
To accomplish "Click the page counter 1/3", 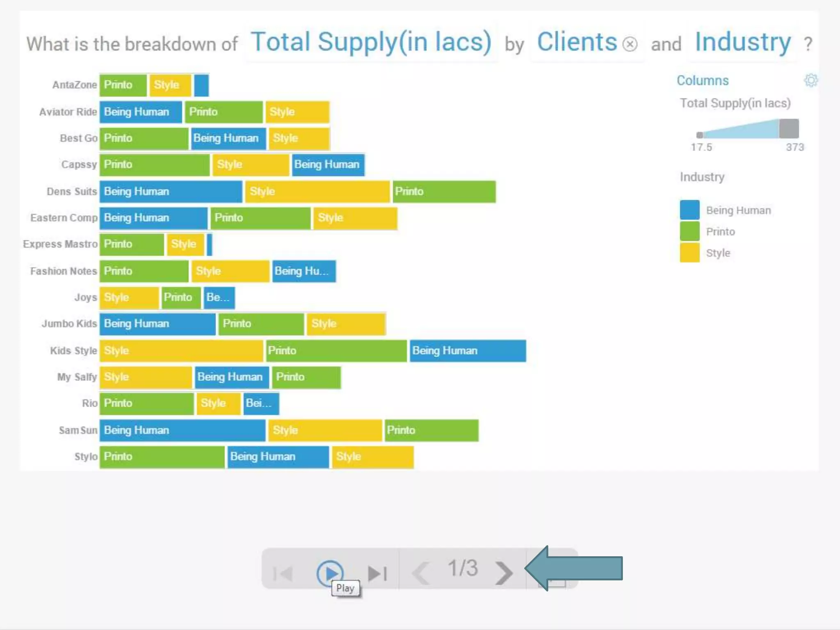I will 463,568.
